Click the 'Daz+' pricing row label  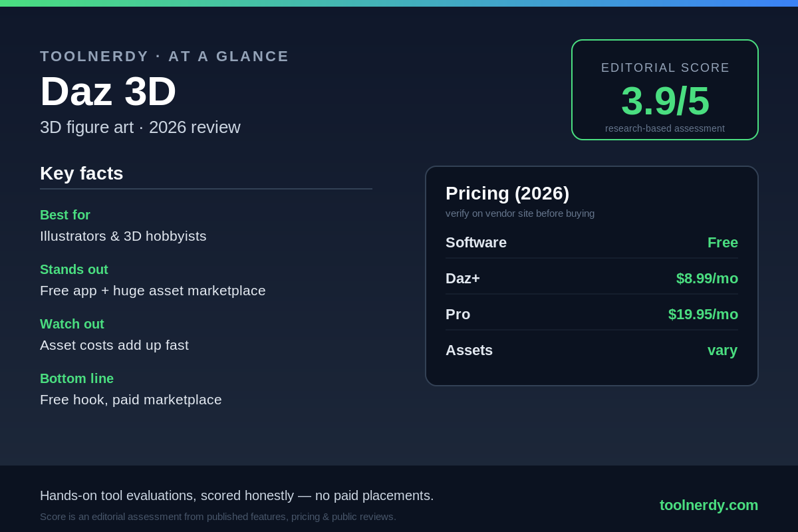[463, 279]
